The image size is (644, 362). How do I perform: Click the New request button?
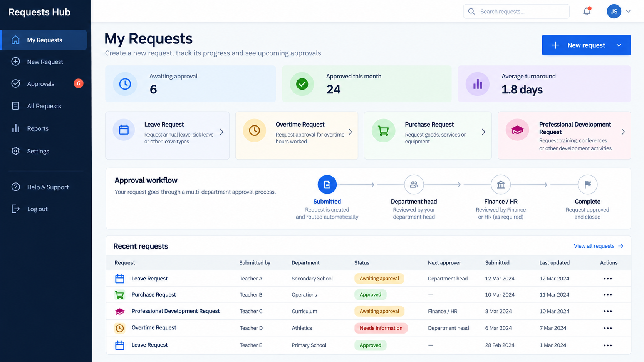point(586,45)
